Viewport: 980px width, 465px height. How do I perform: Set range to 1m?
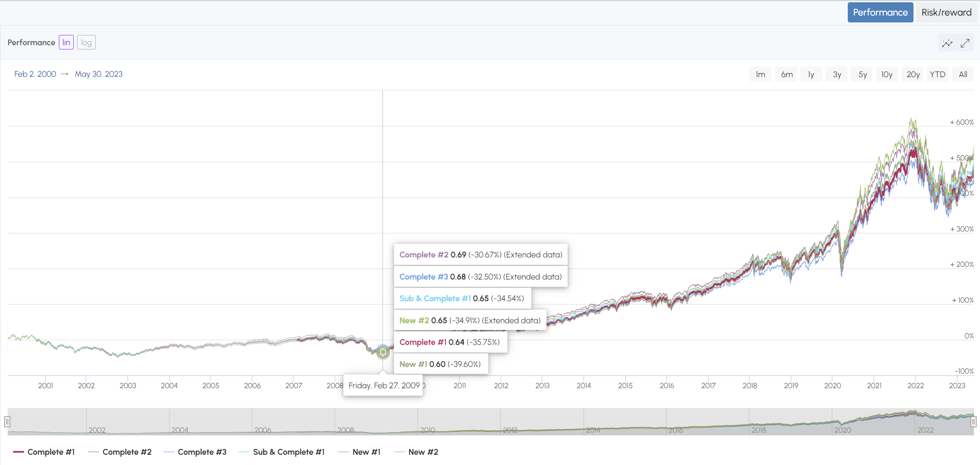click(760, 74)
